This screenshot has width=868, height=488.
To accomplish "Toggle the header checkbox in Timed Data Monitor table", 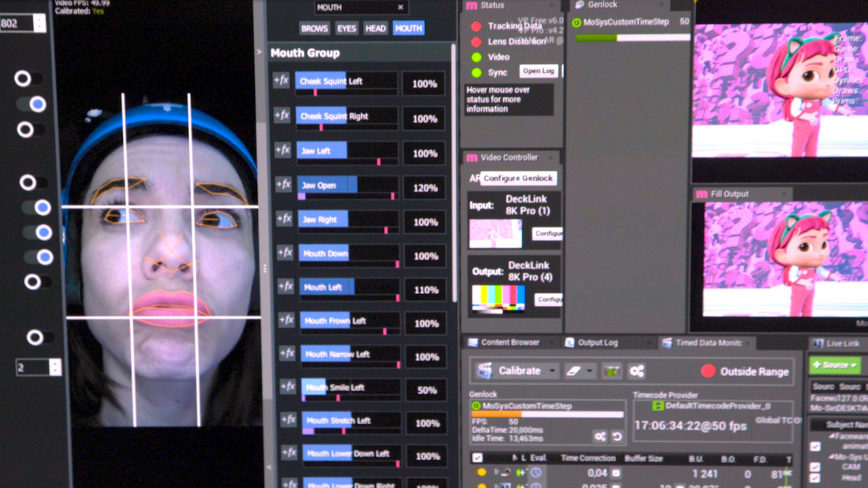I will coord(477,458).
